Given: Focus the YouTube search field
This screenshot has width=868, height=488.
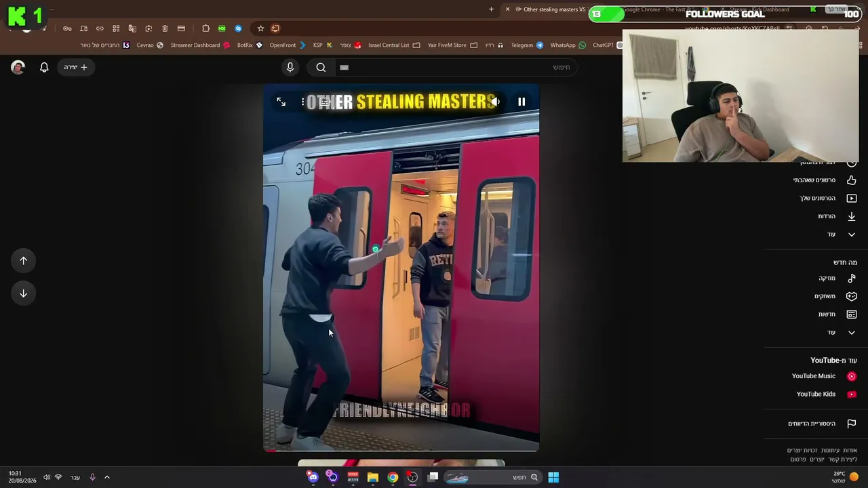Looking at the screenshot, I should 456,67.
